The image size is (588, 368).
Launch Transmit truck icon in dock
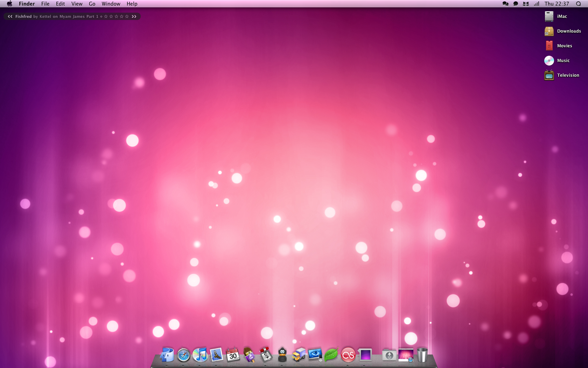[x=299, y=355]
